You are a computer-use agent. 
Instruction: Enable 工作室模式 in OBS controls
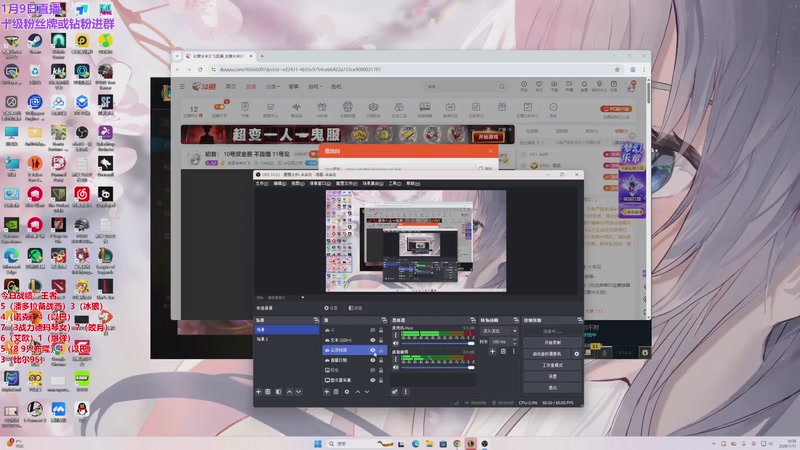(553, 365)
